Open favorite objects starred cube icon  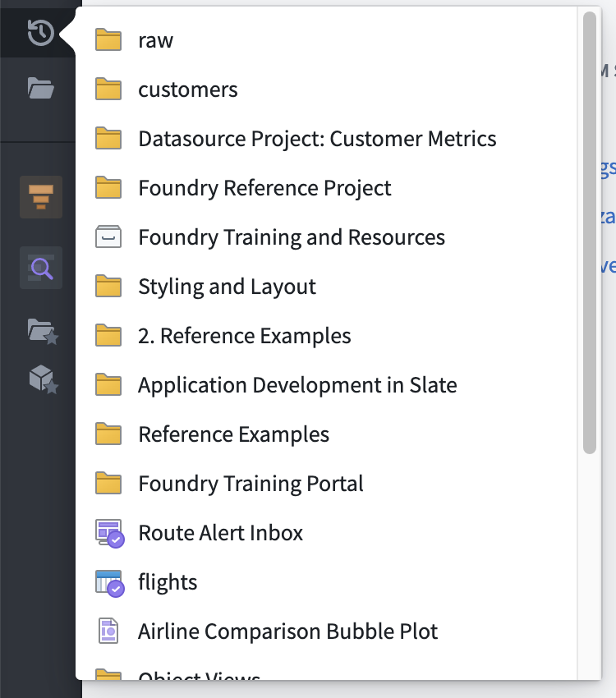click(44, 379)
